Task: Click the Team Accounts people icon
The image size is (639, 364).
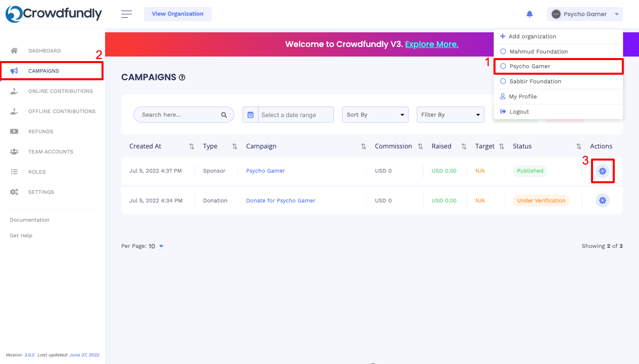Action: (14, 151)
